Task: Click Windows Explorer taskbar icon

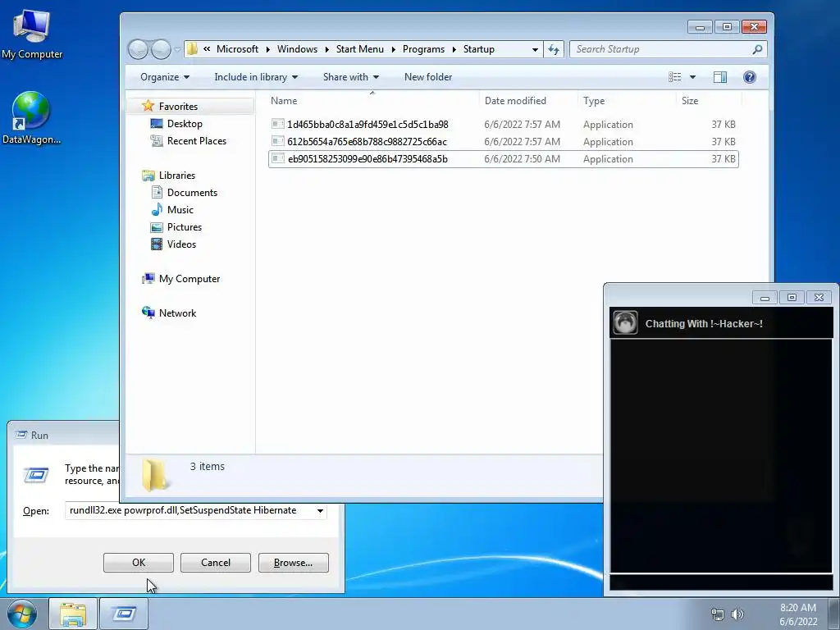Action: tap(73, 614)
